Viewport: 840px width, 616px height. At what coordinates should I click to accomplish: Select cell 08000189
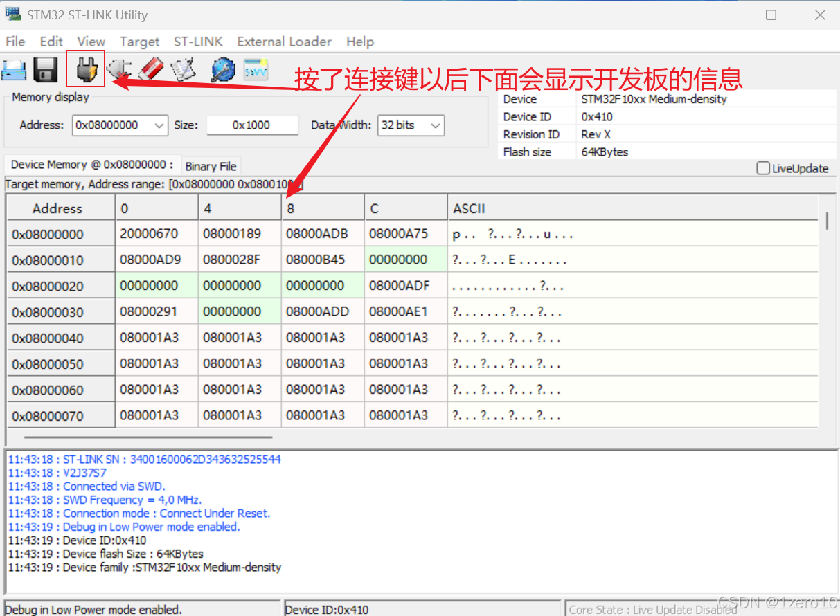(240, 234)
